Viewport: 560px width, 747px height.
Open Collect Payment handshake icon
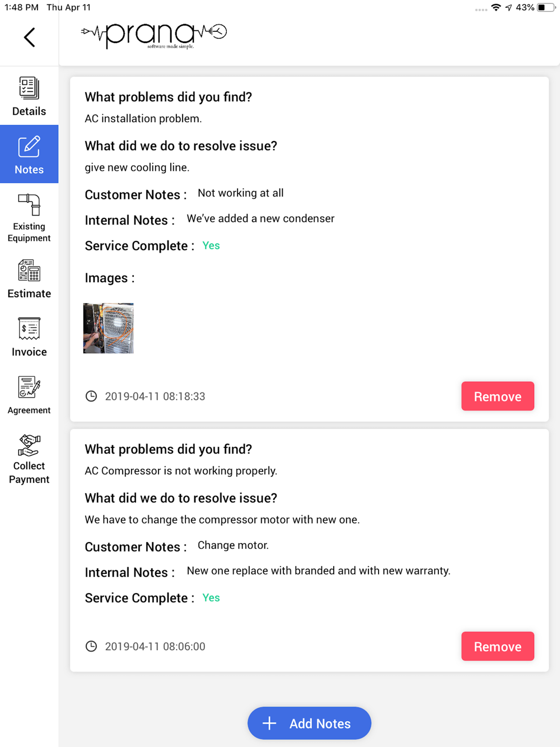[29, 445]
